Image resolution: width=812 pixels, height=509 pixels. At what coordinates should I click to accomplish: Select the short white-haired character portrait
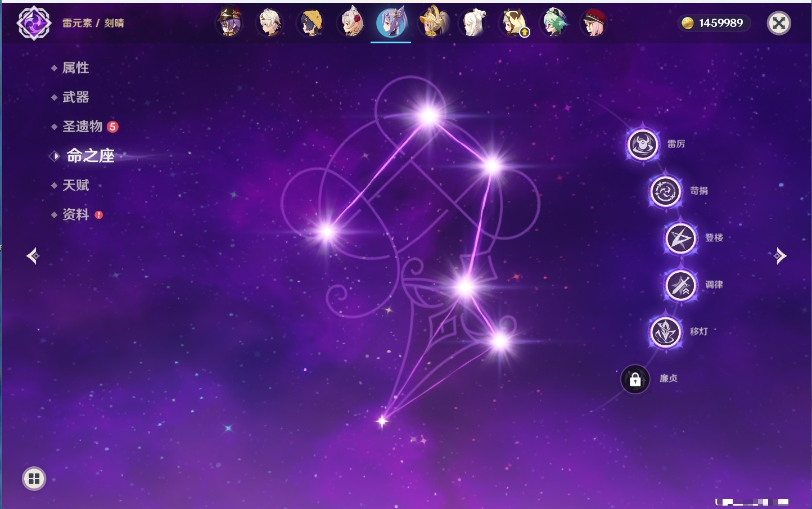[270, 23]
